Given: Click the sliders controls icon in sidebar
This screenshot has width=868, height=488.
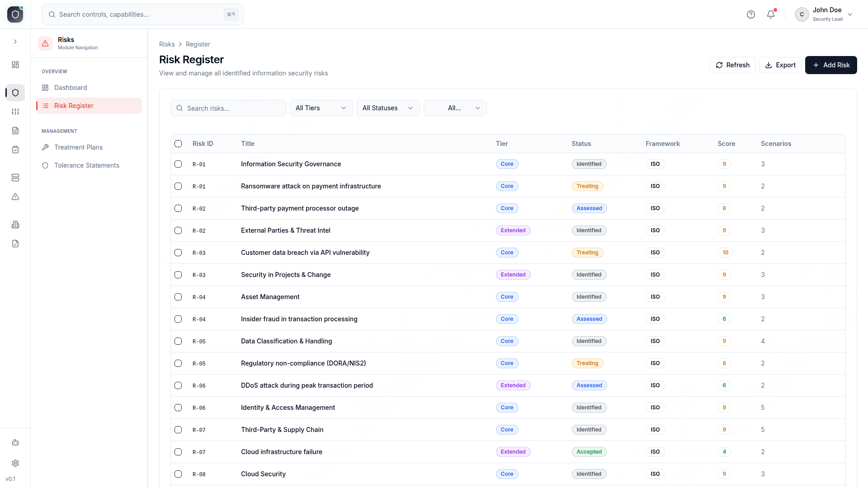Looking at the screenshot, I should click(15, 112).
